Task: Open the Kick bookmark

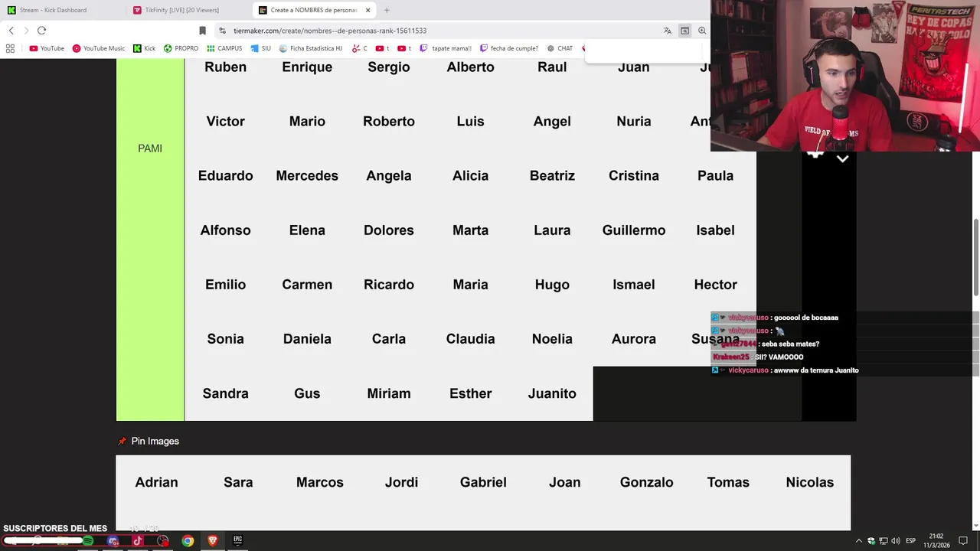Action: pos(144,48)
